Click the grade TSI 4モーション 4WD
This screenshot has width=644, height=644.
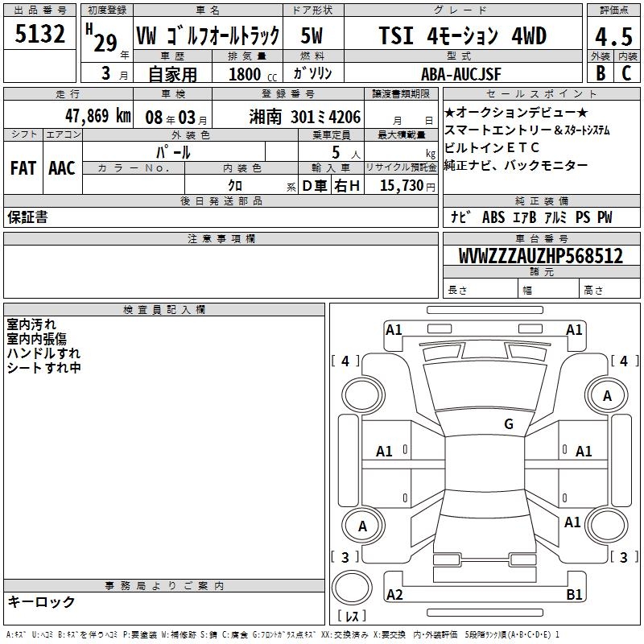[x=462, y=35]
